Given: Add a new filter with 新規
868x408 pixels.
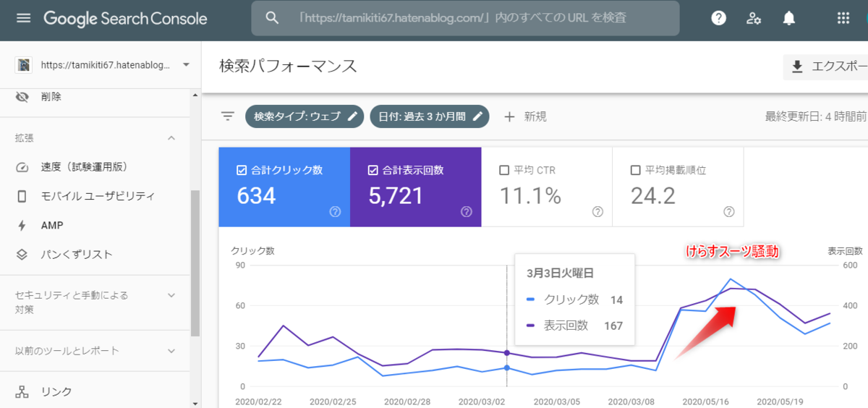Looking at the screenshot, I should [525, 116].
